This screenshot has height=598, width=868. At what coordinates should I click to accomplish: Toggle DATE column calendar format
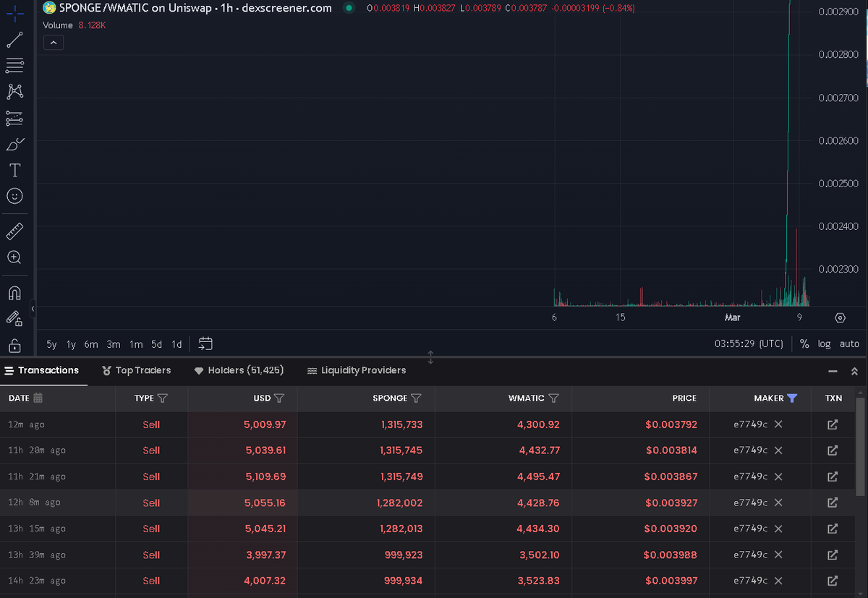click(x=38, y=398)
